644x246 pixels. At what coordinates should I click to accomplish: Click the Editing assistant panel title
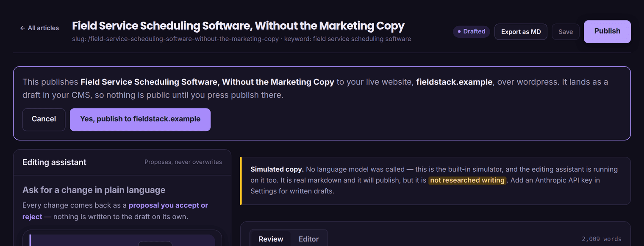pyautogui.click(x=54, y=162)
